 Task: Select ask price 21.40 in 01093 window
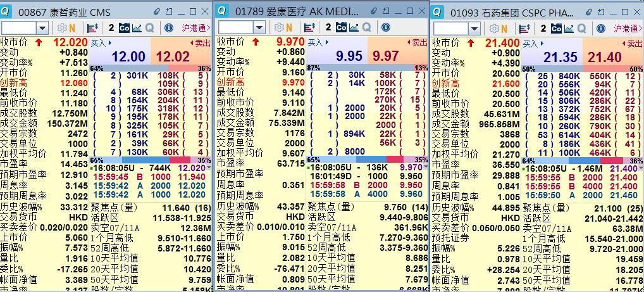point(604,57)
